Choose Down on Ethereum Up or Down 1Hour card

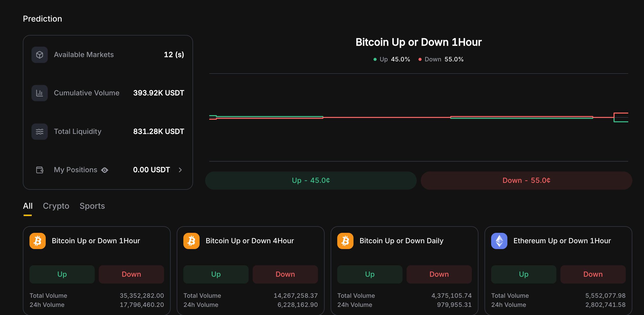593,274
